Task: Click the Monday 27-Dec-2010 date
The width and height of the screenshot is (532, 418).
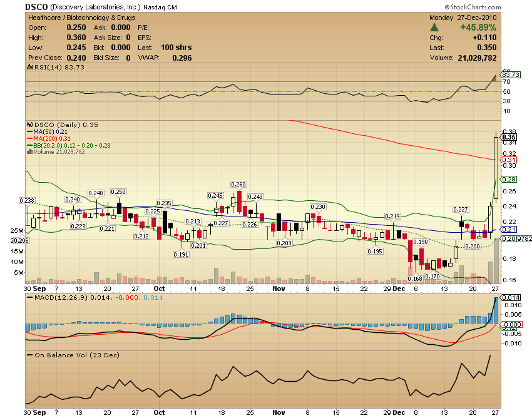Action: click(x=463, y=18)
